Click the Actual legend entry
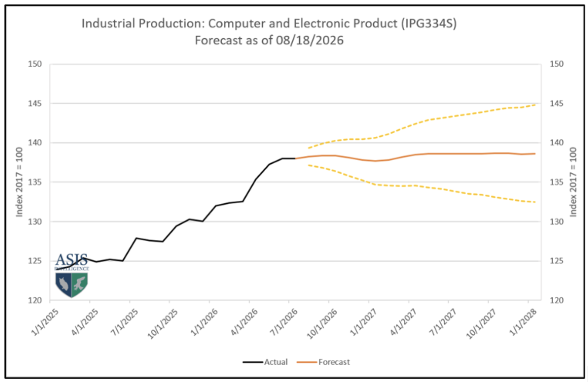Viewport: 588px width, 382px height. pyautogui.click(x=265, y=362)
